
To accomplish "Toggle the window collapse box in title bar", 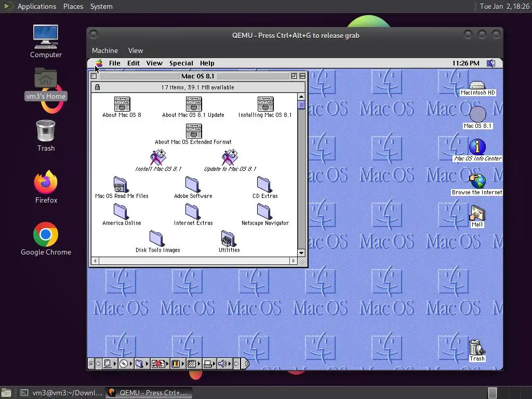I will [x=302, y=76].
